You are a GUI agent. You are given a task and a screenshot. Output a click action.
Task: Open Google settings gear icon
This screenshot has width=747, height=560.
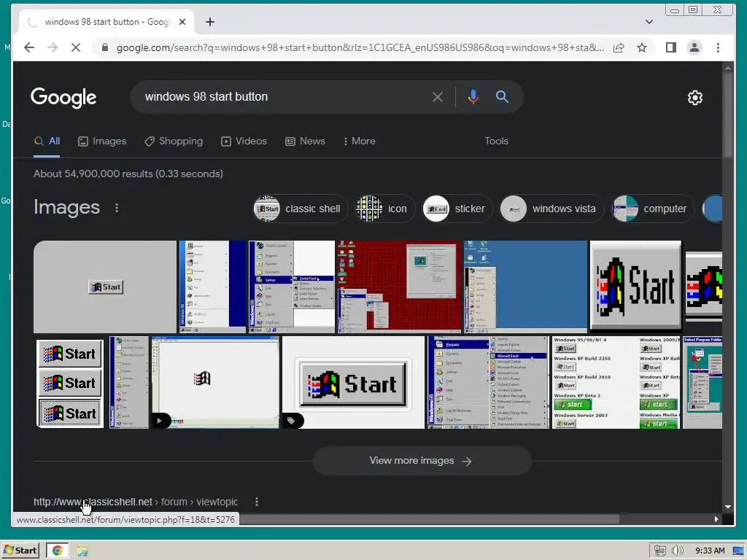tap(695, 98)
